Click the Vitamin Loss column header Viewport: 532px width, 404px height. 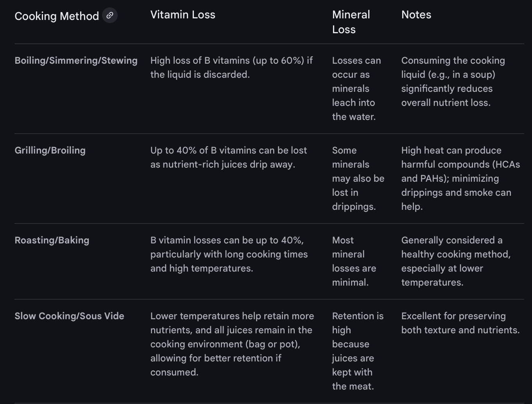pos(183,15)
